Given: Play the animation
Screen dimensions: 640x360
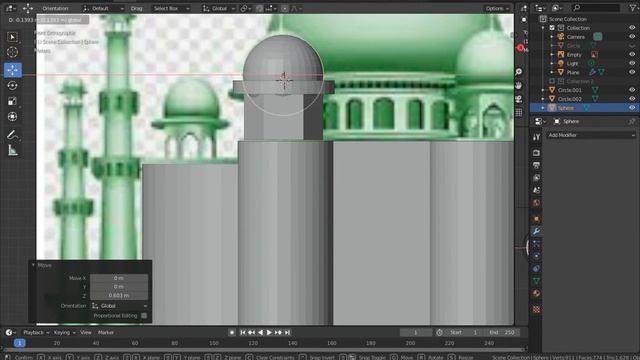Looking at the screenshot, I should pyautogui.click(x=269, y=333).
